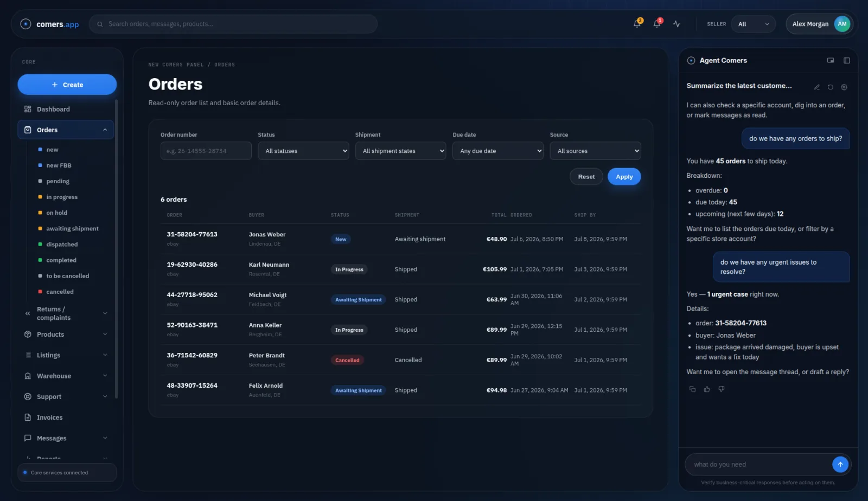Image resolution: width=868 pixels, height=501 pixels.
Task: Expand the Products chevron
Action: click(x=105, y=334)
